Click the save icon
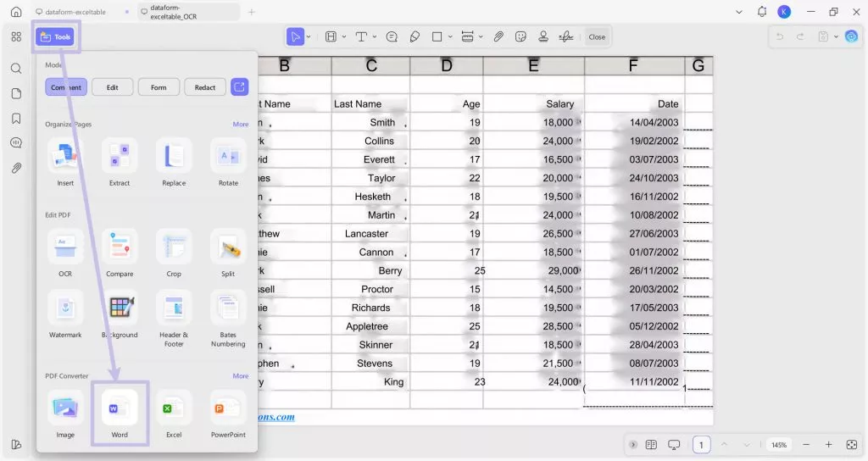The image size is (868, 461). pyautogui.click(x=823, y=37)
